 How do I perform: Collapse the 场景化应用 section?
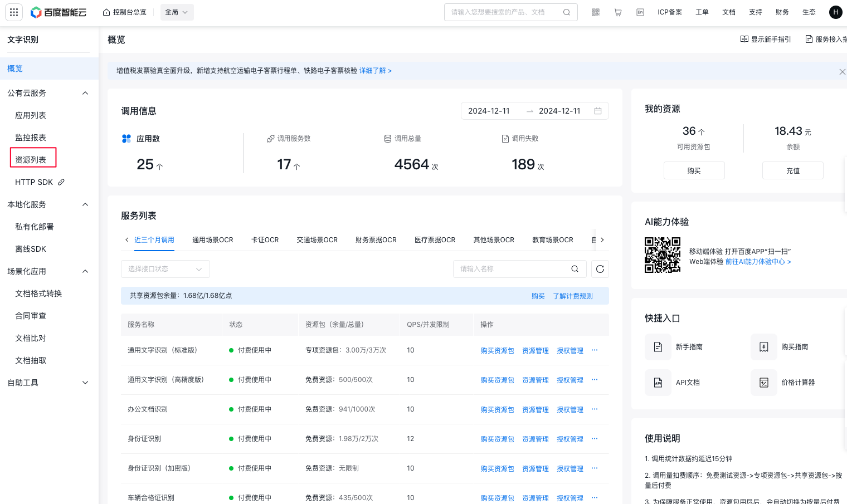85,271
